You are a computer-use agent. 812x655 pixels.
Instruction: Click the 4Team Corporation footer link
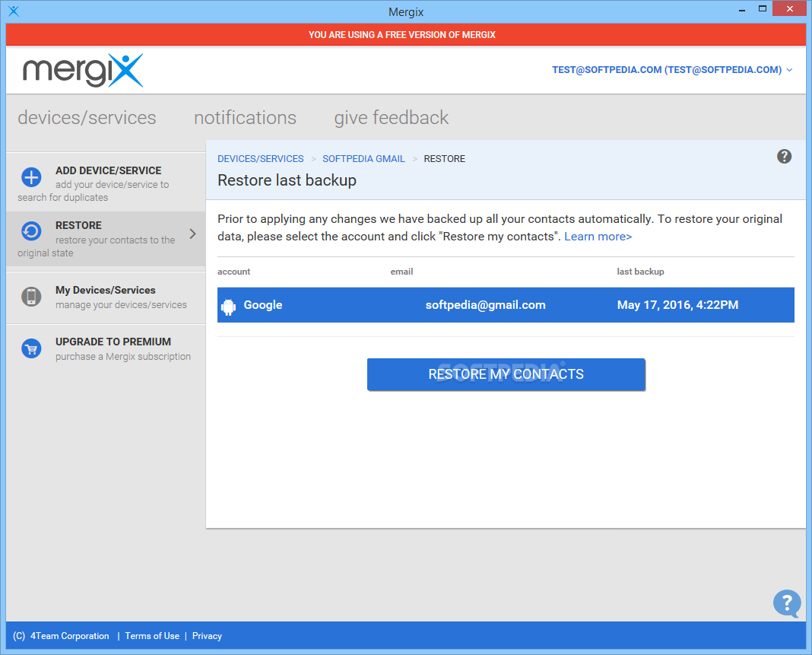tap(70, 636)
